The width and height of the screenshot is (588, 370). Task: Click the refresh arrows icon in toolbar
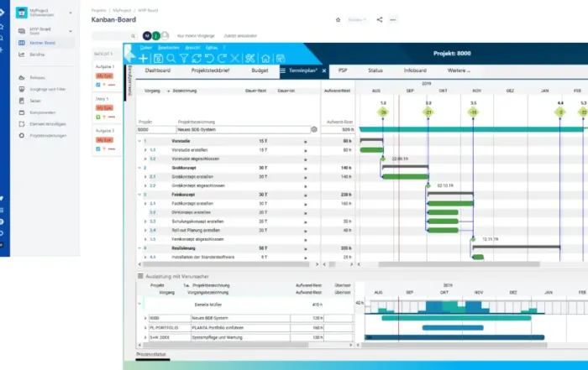click(x=197, y=59)
